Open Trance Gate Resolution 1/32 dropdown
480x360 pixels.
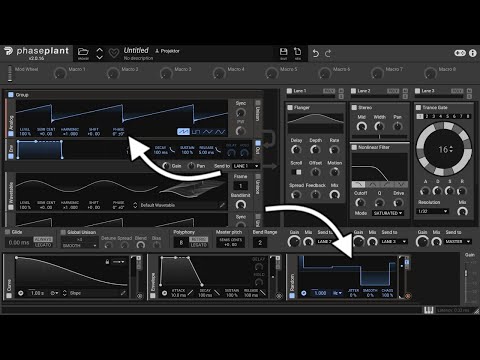pos(432,211)
